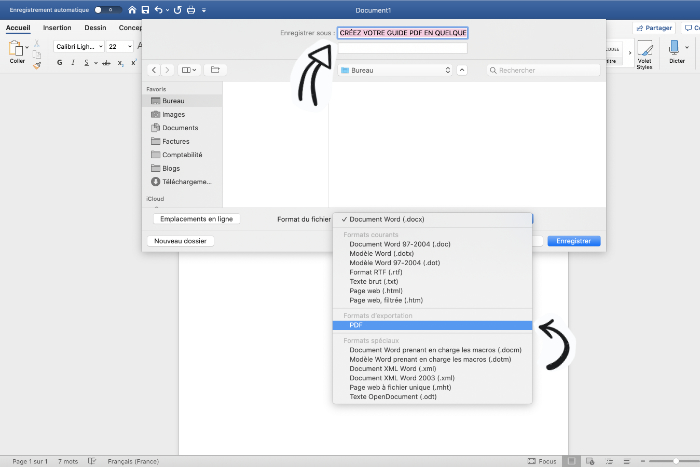
Task: Open the font size dropdown showing 22
Action: pyautogui.click(x=120, y=47)
